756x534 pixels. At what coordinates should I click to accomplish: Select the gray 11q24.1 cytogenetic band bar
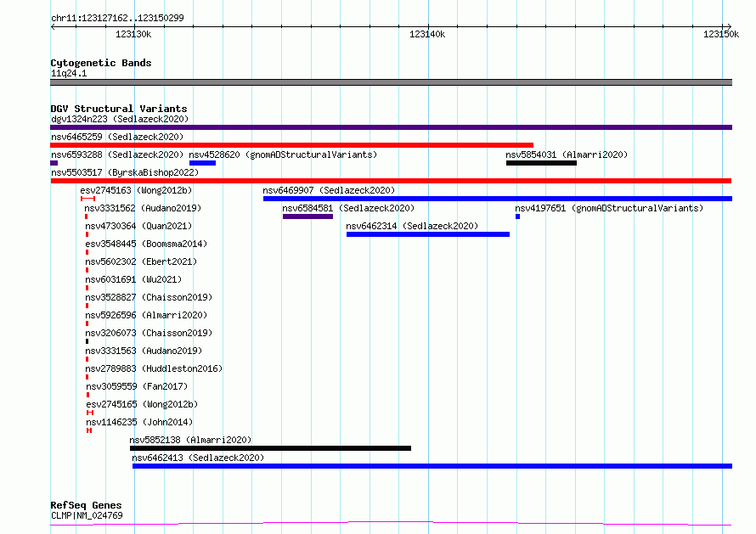pyautogui.click(x=391, y=82)
